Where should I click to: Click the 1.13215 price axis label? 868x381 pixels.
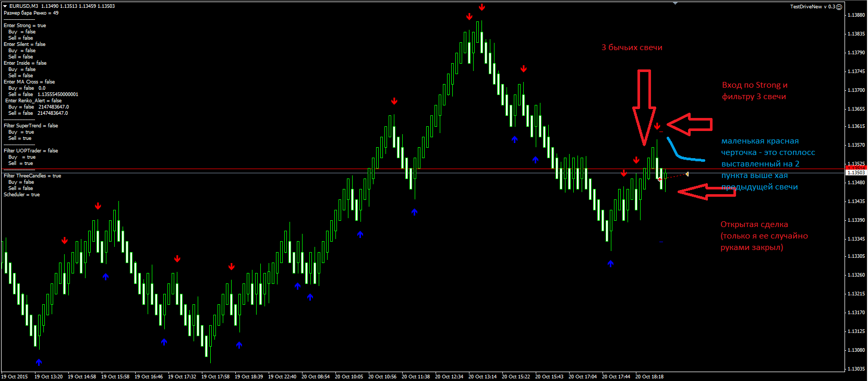(x=857, y=294)
